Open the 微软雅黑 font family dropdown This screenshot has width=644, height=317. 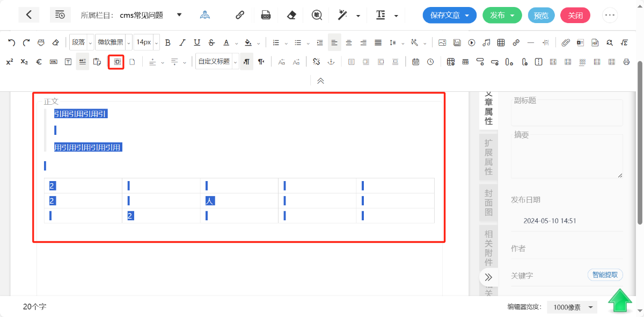pos(113,42)
